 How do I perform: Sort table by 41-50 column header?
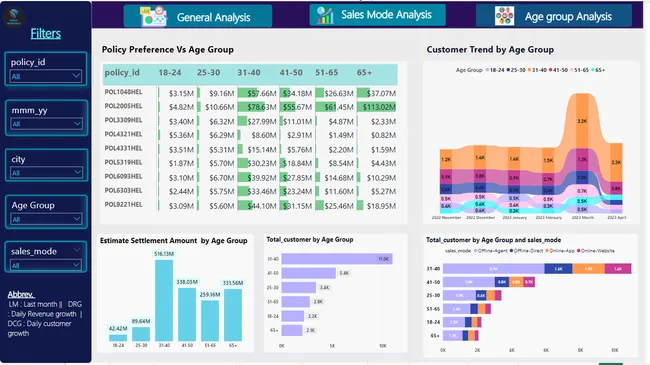tap(291, 73)
